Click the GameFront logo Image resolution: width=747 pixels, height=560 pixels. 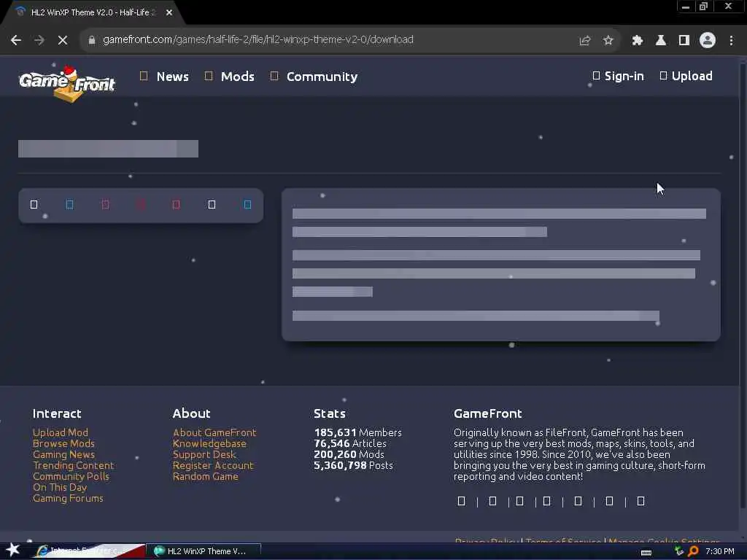point(67,83)
